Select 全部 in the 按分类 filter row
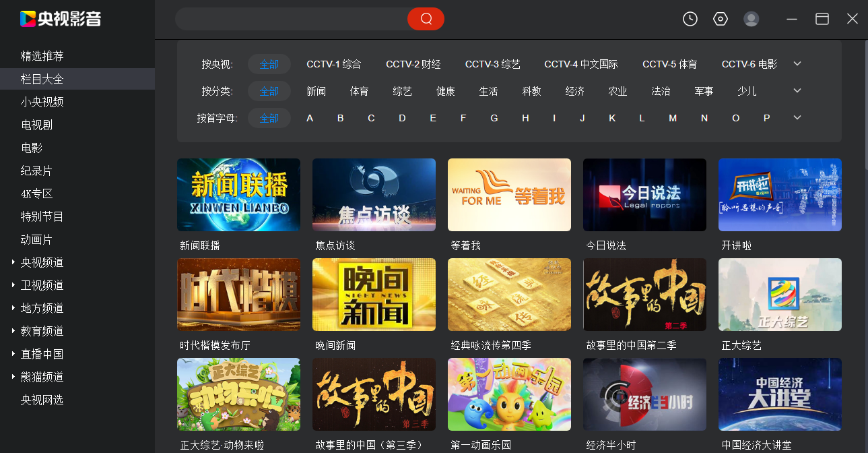Viewport: 868px width, 453px height. [269, 91]
